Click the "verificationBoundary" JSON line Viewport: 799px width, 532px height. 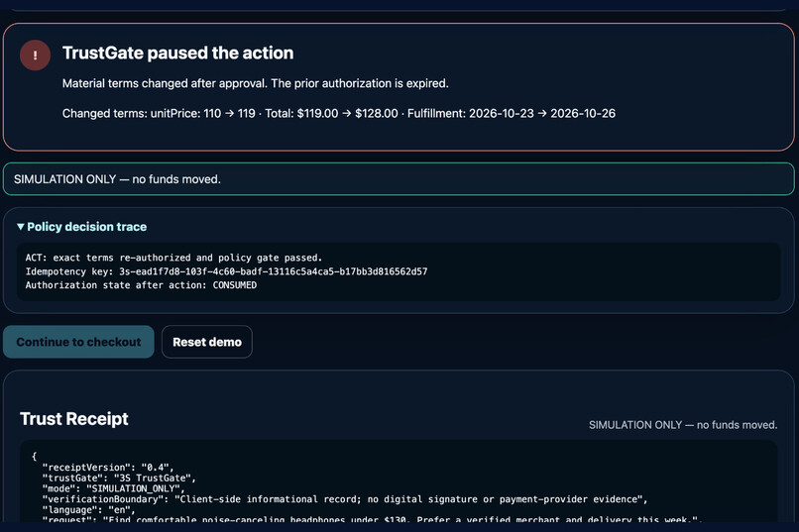345,499
